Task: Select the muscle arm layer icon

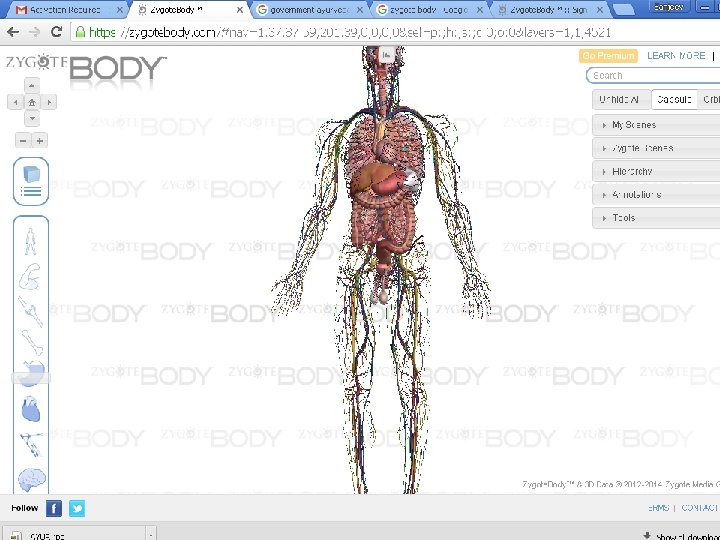Action: [x=30, y=276]
